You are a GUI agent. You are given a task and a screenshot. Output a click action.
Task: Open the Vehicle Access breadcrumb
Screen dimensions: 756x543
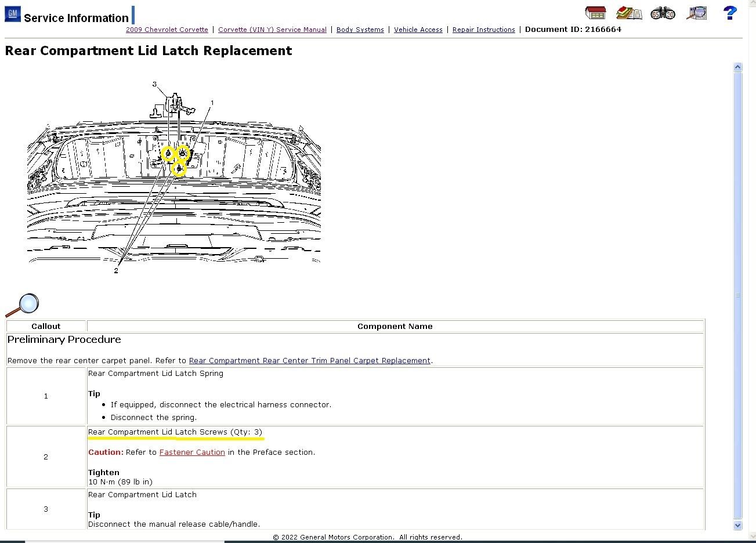[418, 30]
